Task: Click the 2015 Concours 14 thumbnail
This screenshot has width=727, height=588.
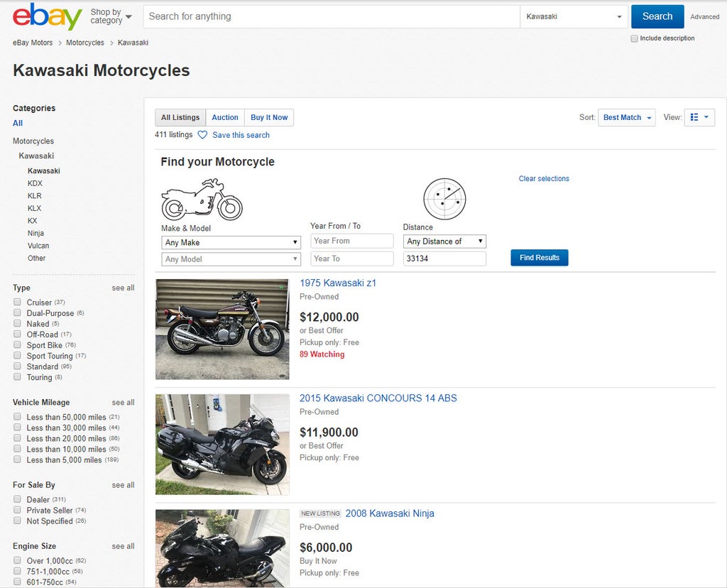Action: (222, 445)
